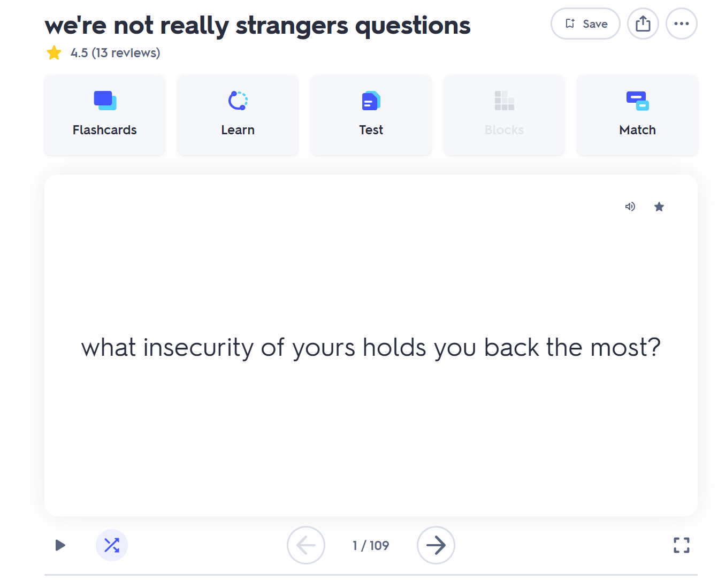718x588 pixels.
Task: Open Flashcards study mode
Action: point(105,115)
